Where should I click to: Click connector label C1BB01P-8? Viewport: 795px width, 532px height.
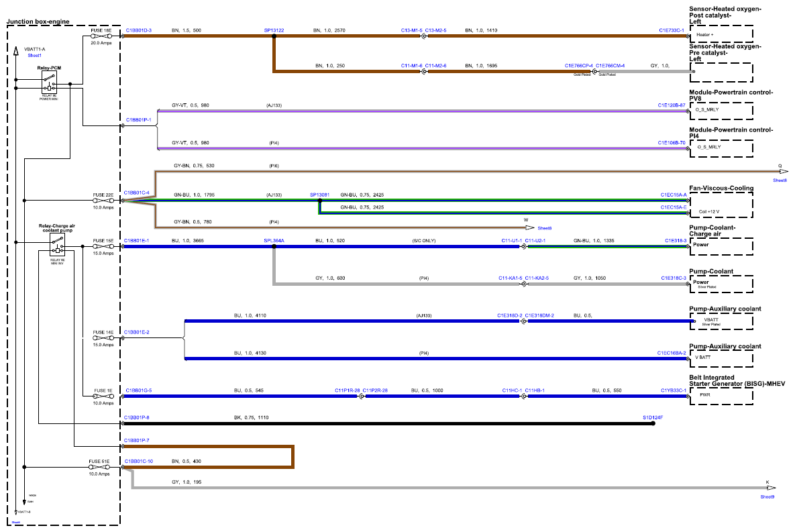pos(136,417)
